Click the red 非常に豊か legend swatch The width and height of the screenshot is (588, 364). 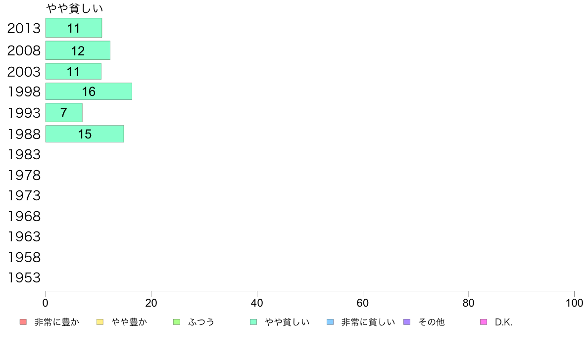coord(23,322)
